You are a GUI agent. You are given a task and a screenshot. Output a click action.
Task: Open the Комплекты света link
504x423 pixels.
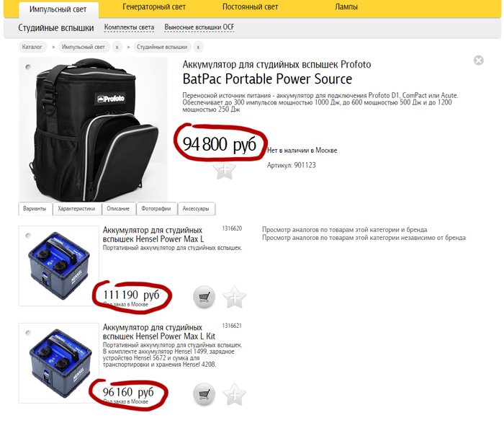[x=129, y=27]
